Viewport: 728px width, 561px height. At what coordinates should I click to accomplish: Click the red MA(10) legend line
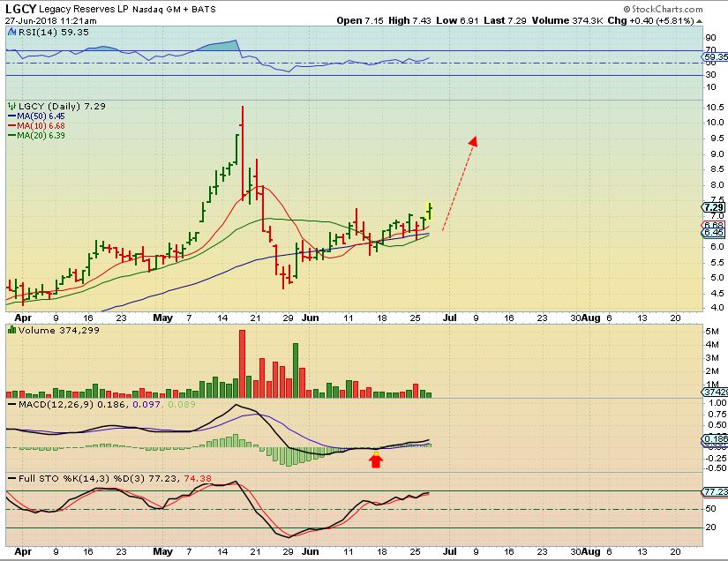(x=12, y=126)
